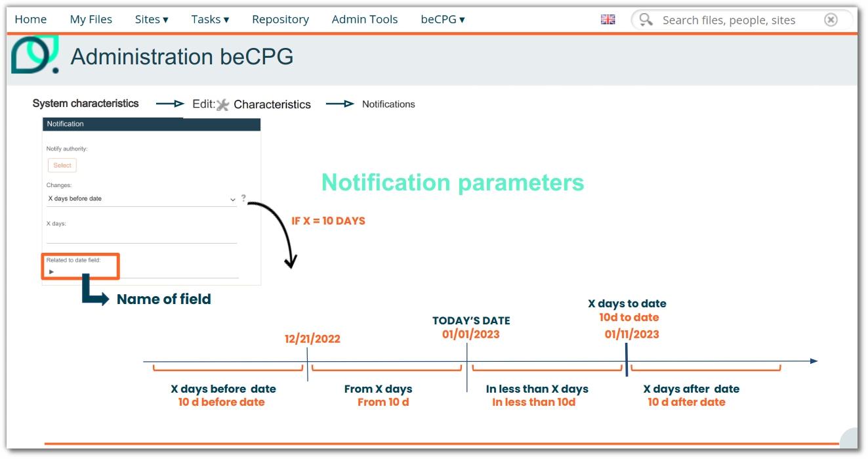Viewport: 868px width, 459px height.
Task: Open the UK flag language selector
Action: 608,20
